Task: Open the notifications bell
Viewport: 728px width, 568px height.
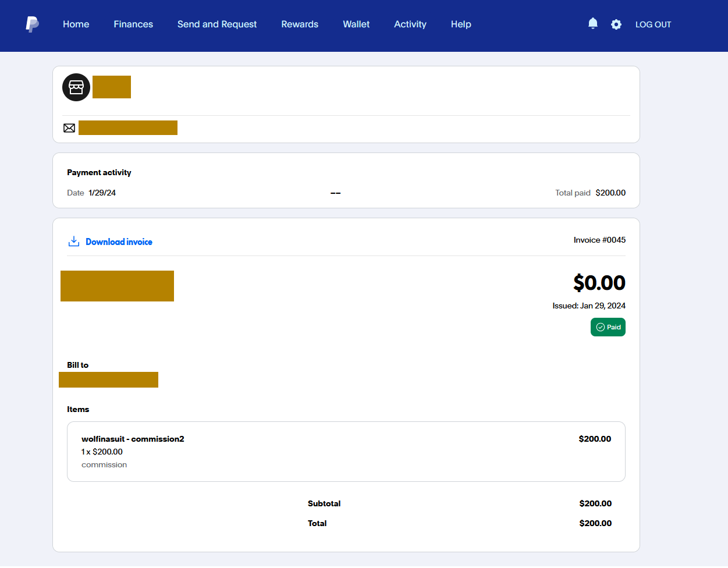Action: click(x=593, y=23)
